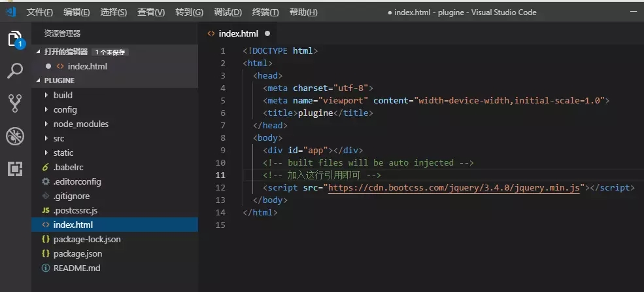
Task: Click line number 11 in the gutter
Action: coord(220,175)
